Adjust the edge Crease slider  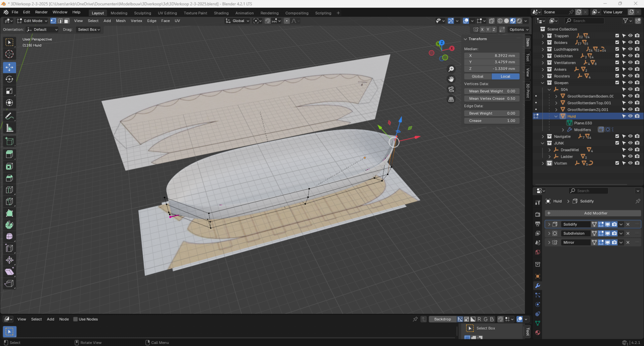point(492,121)
